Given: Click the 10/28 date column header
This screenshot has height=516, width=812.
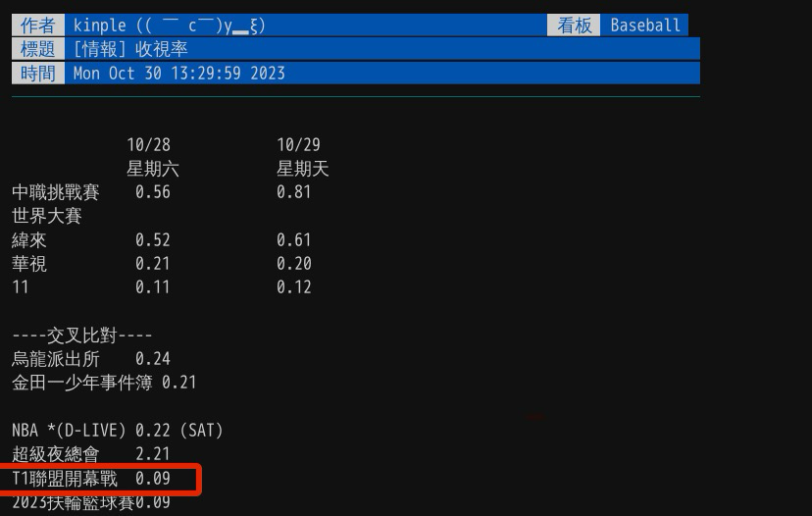Looking at the screenshot, I should click(148, 144).
